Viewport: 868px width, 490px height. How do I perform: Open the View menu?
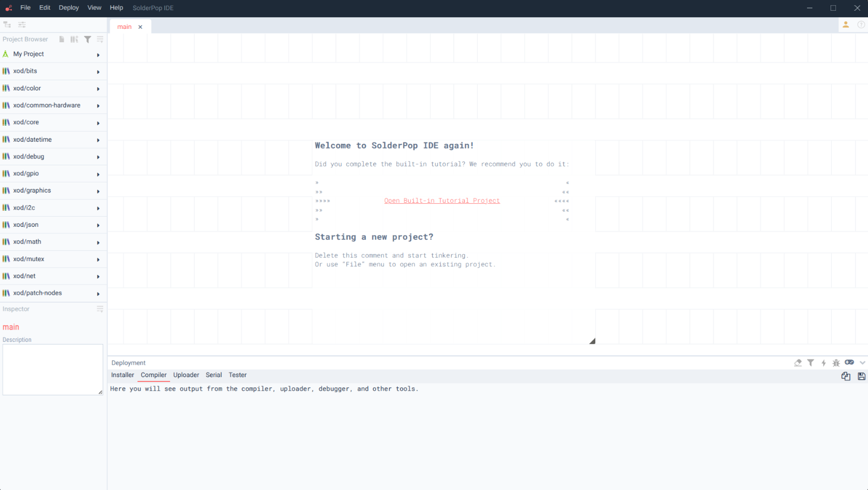[94, 8]
